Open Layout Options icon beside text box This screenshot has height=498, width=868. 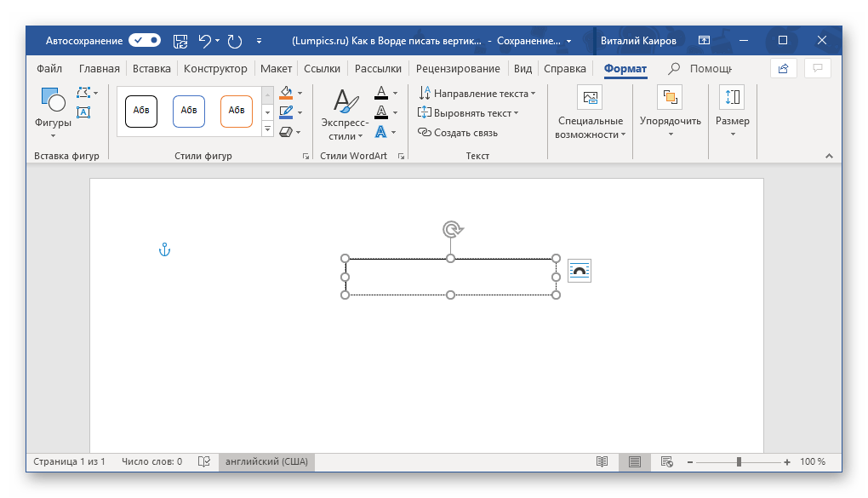(579, 271)
